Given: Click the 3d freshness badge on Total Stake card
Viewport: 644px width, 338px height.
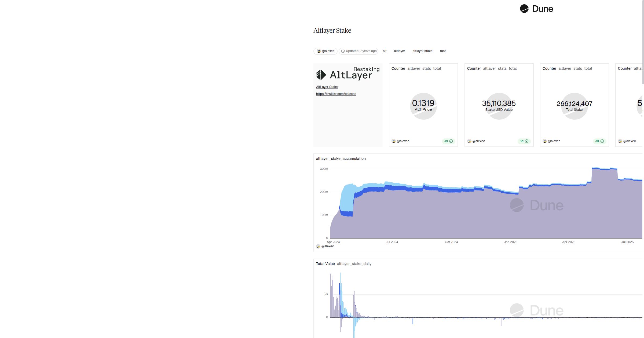Looking at the screenshot, I should 599,141.
